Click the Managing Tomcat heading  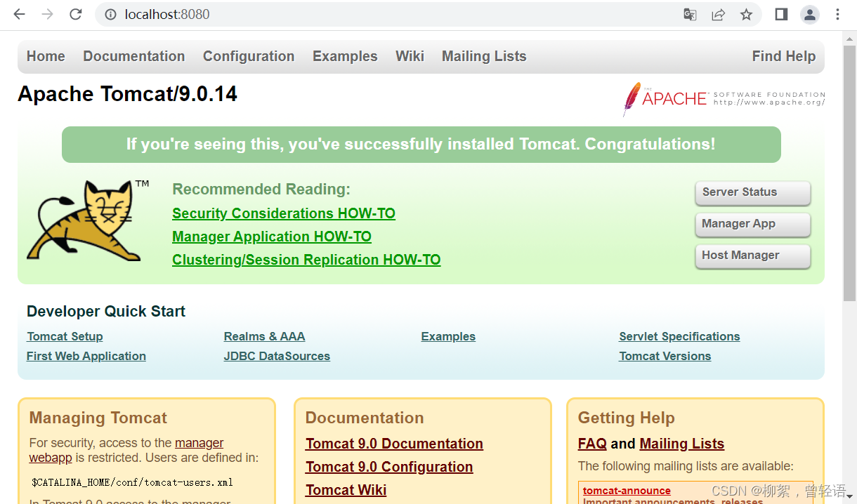click(98, 418)
